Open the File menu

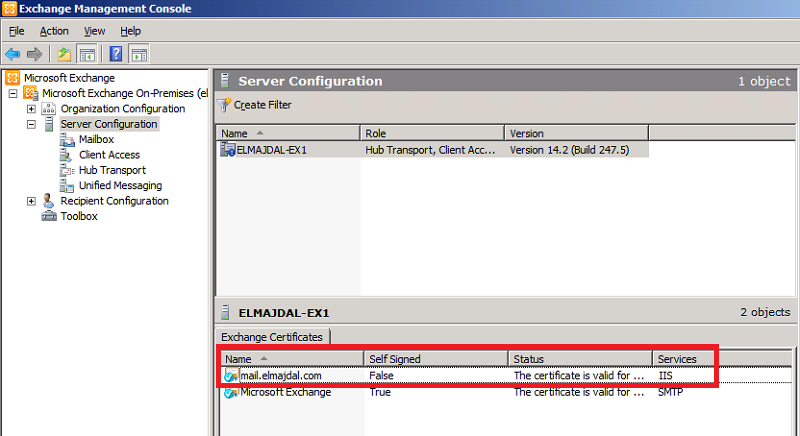tap(16, 31)
